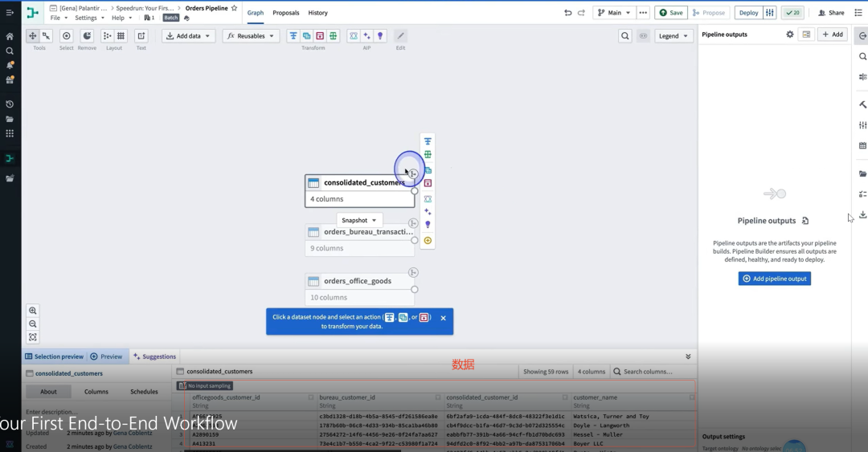Click the AIP sparkles generate icon
The height and width of the screenshot is (452, 868).
click(366, 36)
